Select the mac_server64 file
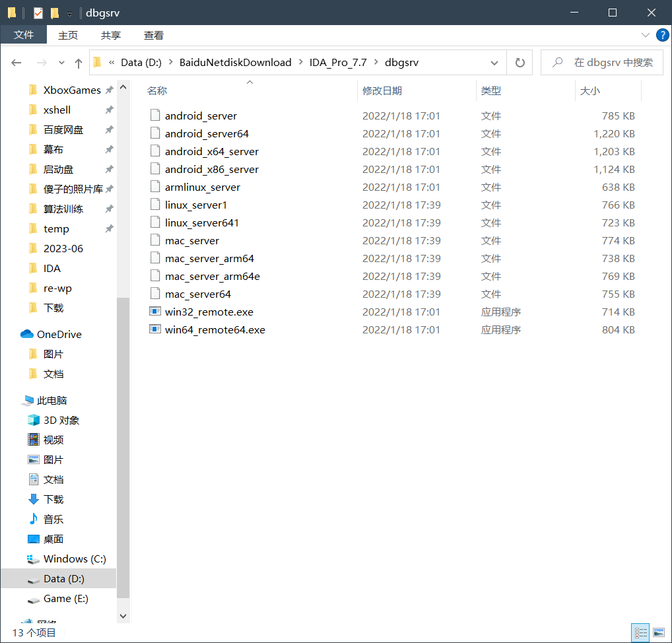672x643 pixels. 198,294
